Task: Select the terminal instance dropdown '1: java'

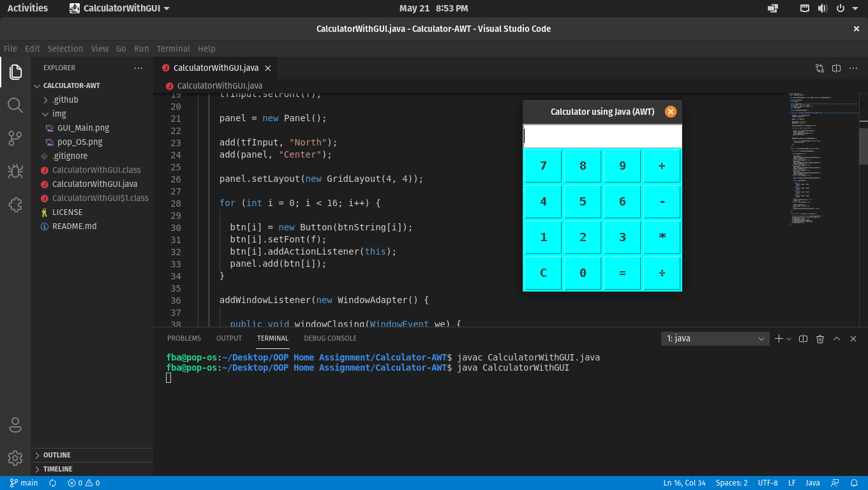Action: [x=715, y=339]
